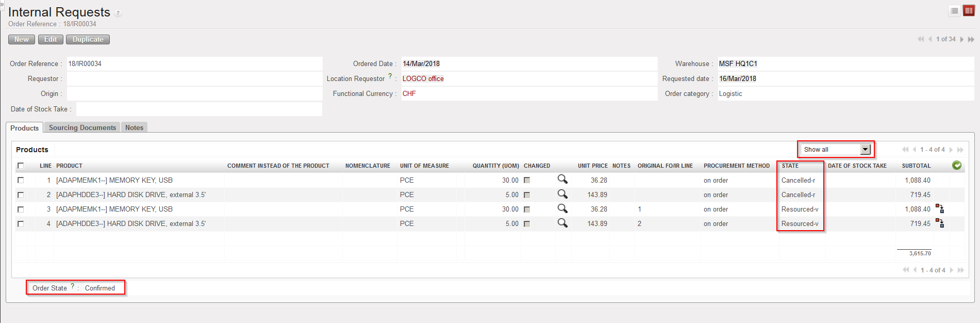Switch to the Notes tab
This screenshot has width=980, height=323.
(x=134, y=127)
